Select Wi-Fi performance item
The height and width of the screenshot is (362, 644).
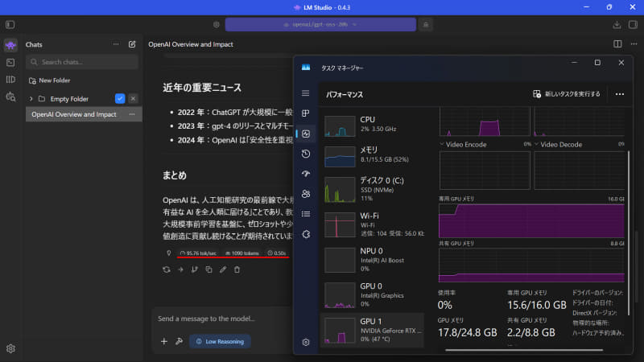374,224
